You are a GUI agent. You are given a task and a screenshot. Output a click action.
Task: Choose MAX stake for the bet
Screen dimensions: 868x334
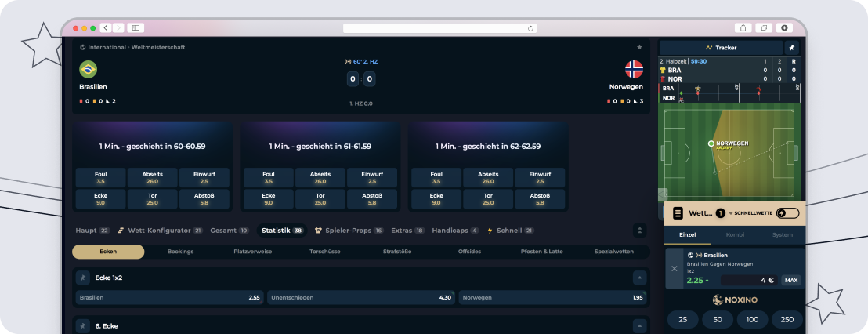[x=791, y=280]
